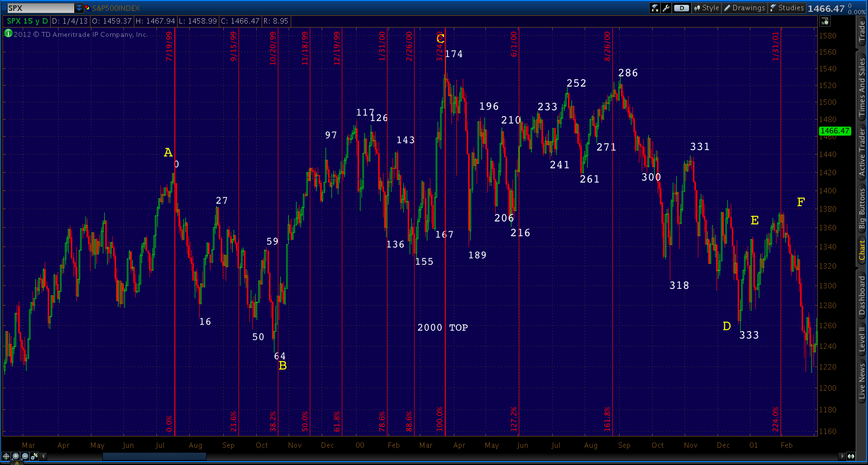Click the colored link squares icon
The width and height of the screenshot is (868, 465).
pyautogui.click(x=88, y=8)
